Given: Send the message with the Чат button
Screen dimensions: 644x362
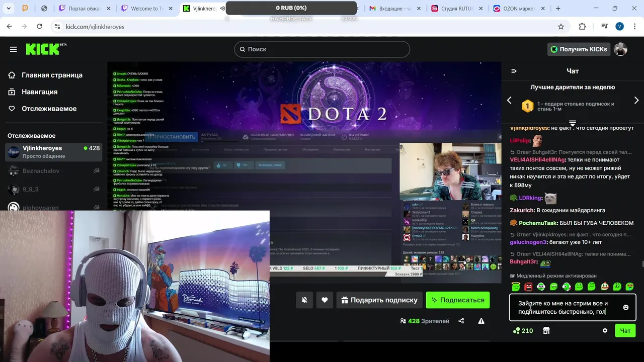Looking at the screenshot, I should tap(625, 330).
